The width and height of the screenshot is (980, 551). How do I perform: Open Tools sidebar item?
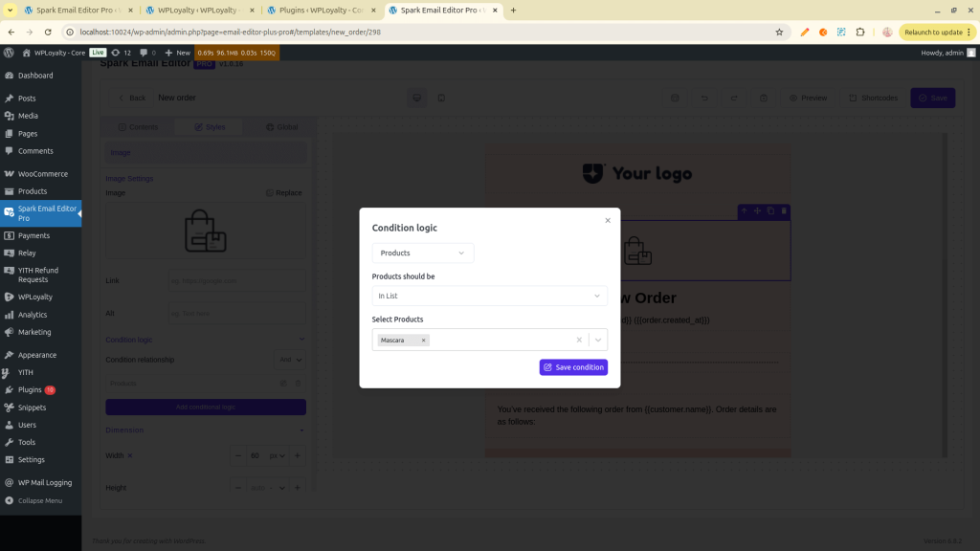pyautogui.click(x=26, y=442)
